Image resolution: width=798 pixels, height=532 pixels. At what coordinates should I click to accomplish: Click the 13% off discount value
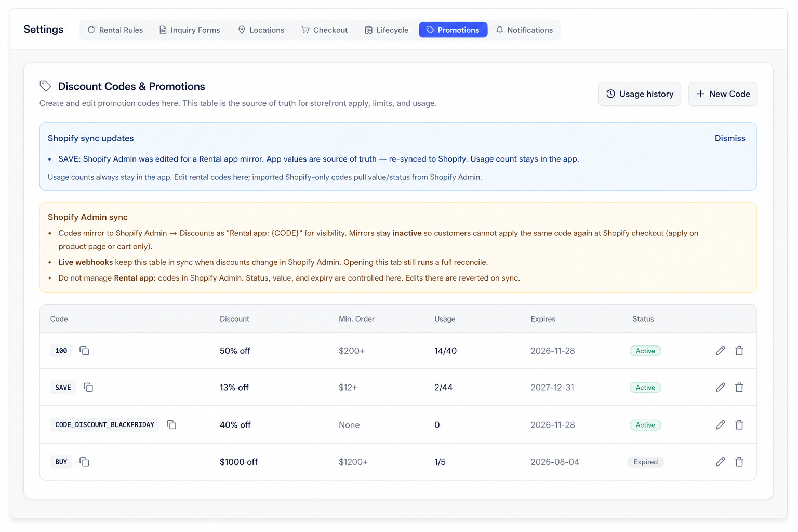234,388
